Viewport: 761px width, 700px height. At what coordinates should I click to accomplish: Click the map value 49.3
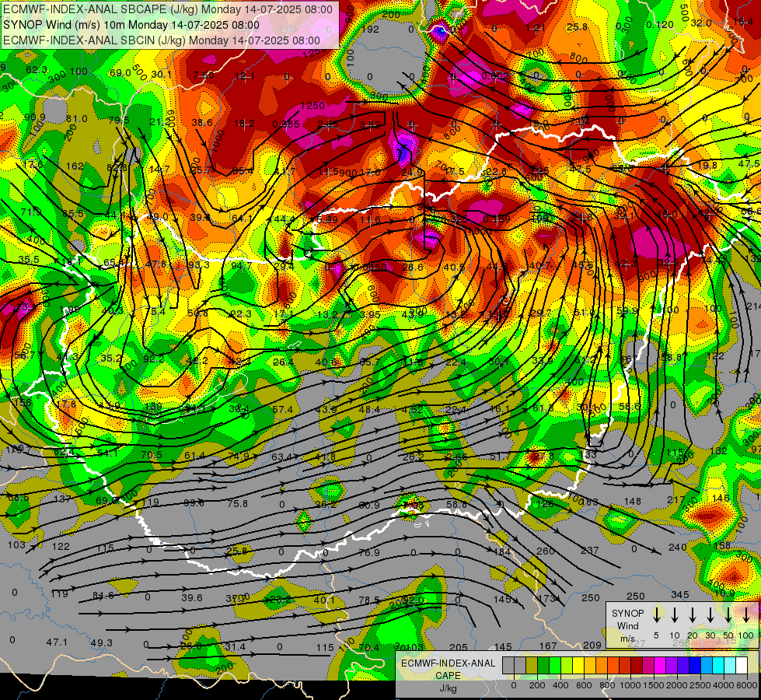101,642
